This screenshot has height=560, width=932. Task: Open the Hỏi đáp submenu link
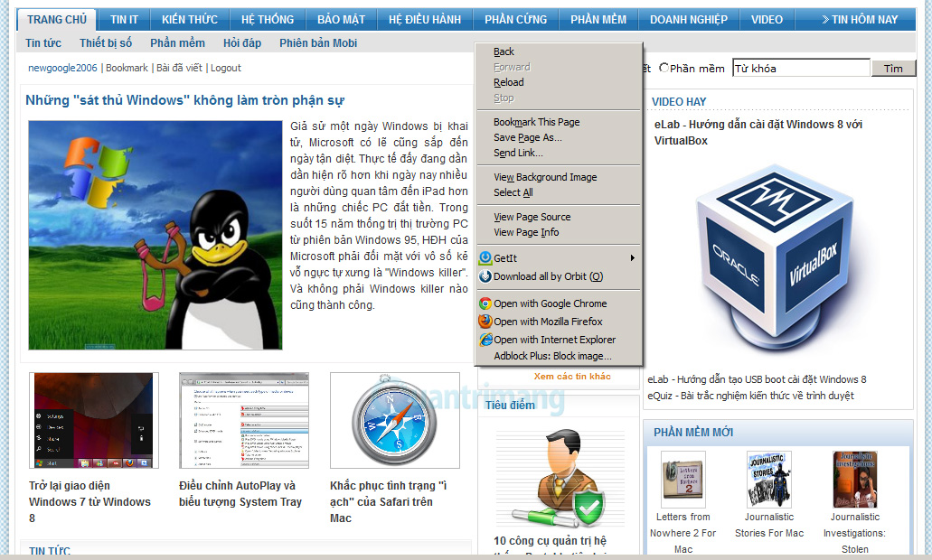click(242, 42)
